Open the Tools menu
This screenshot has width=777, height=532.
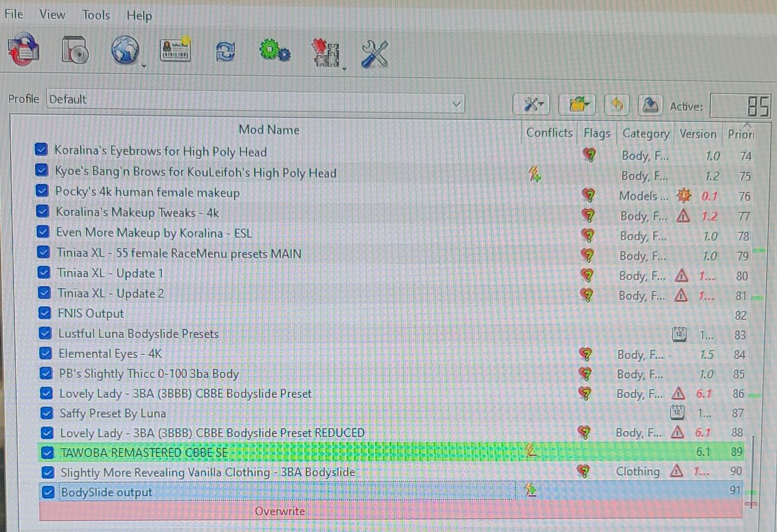coord(96,15)
